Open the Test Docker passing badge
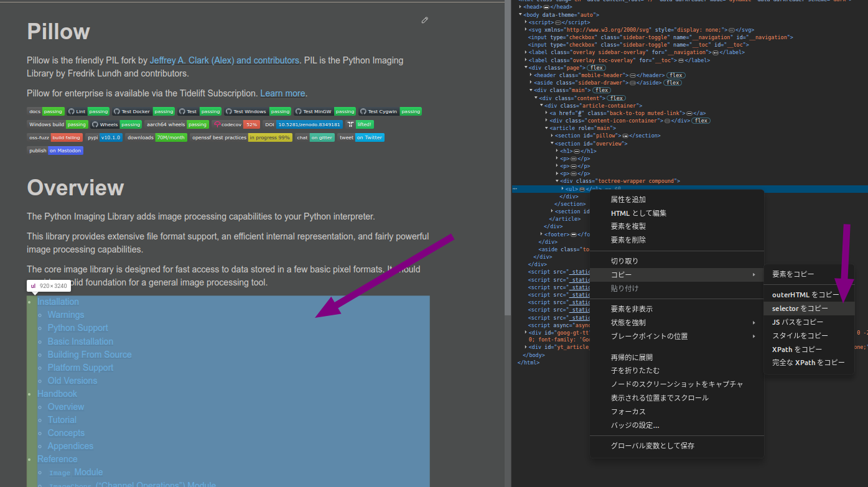Viewport: 868px width, 487px height. (x=143, y=111)
